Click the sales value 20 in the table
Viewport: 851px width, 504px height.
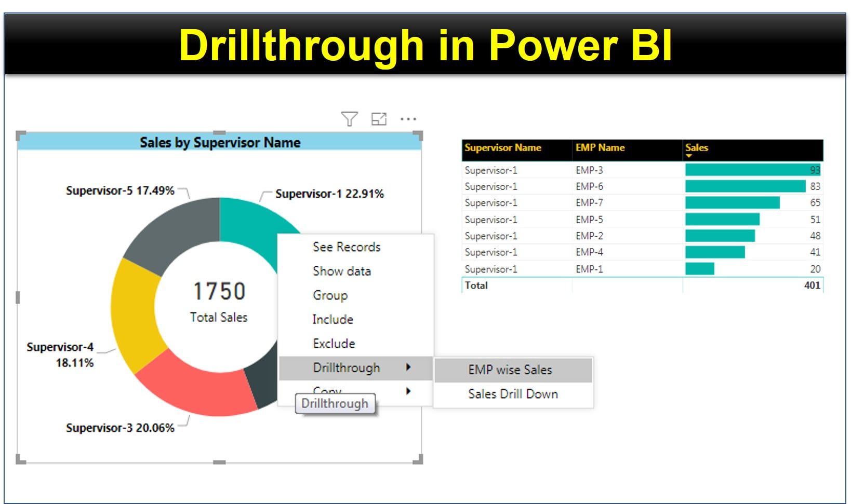pyautogui.click(x=815, y=269)
